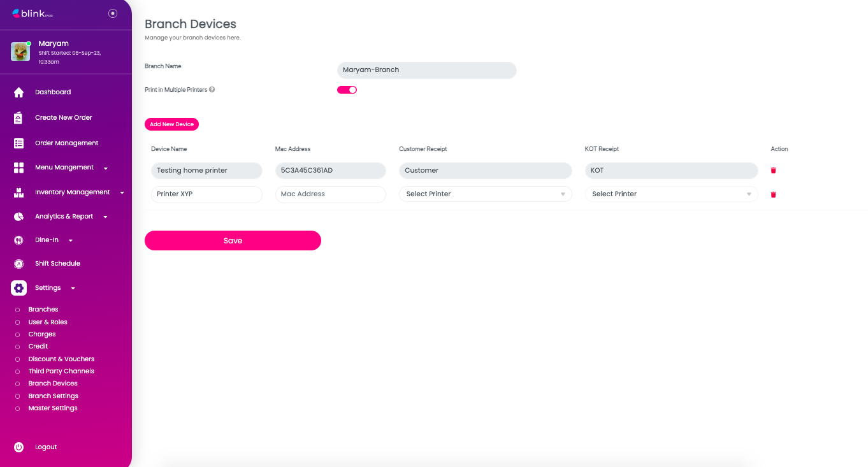
Task: Click the empty Mac Address field
Action: 330,194
